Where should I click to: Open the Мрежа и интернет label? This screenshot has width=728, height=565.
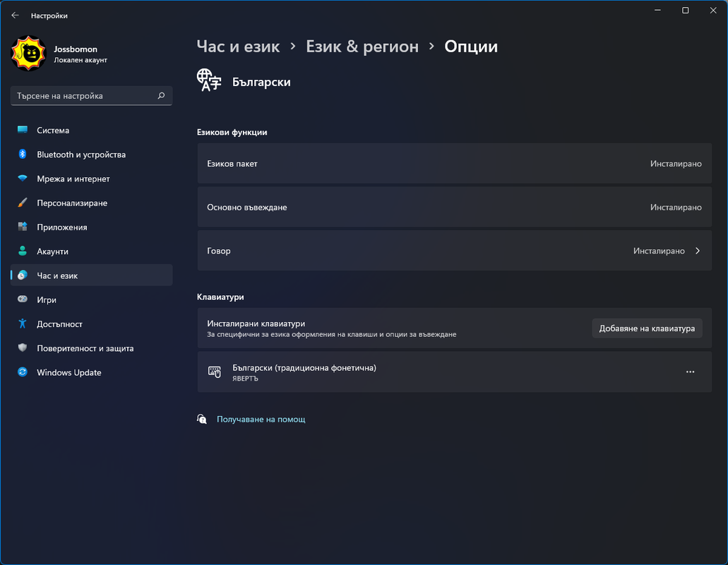click(73, 179)
